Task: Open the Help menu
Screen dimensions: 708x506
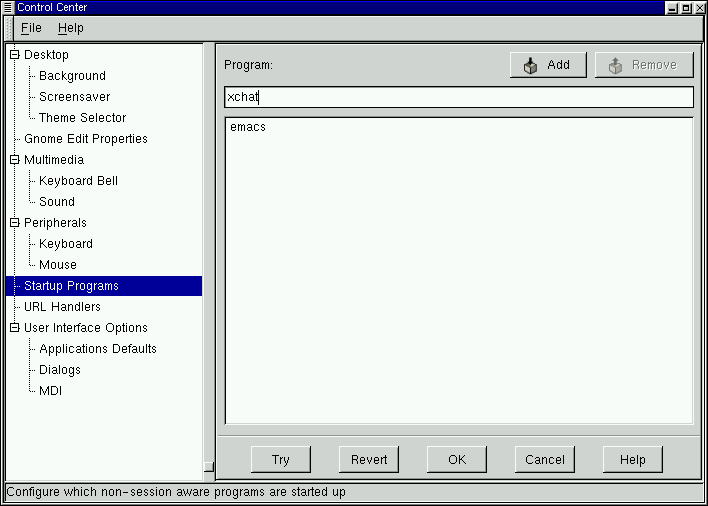Action: [70, 28]
